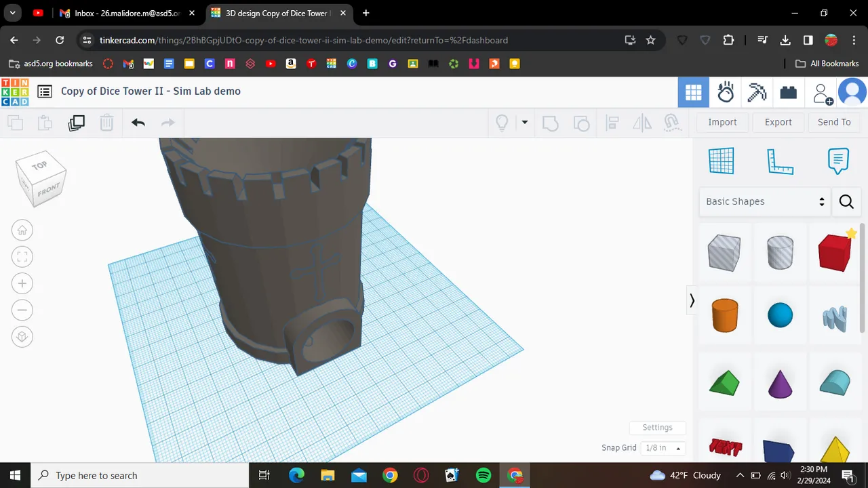Open File Explorer from taskbar

[328, 475]
